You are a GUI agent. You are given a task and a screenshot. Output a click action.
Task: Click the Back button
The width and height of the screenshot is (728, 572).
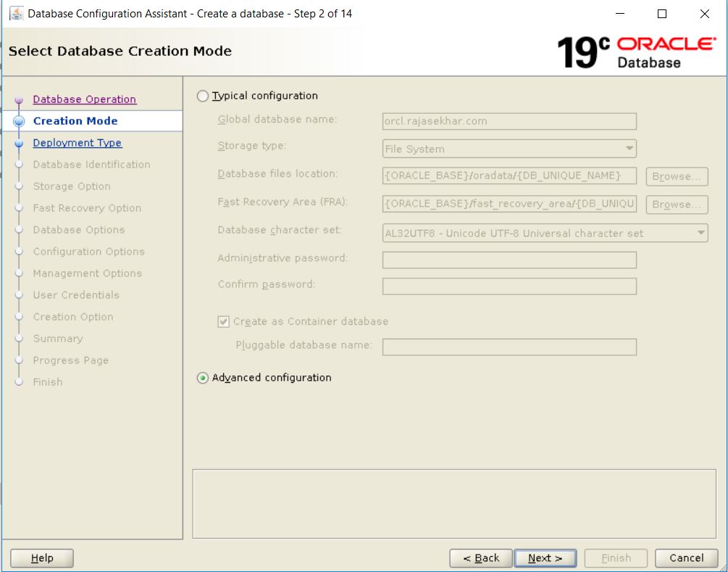(x=480, y=558)
